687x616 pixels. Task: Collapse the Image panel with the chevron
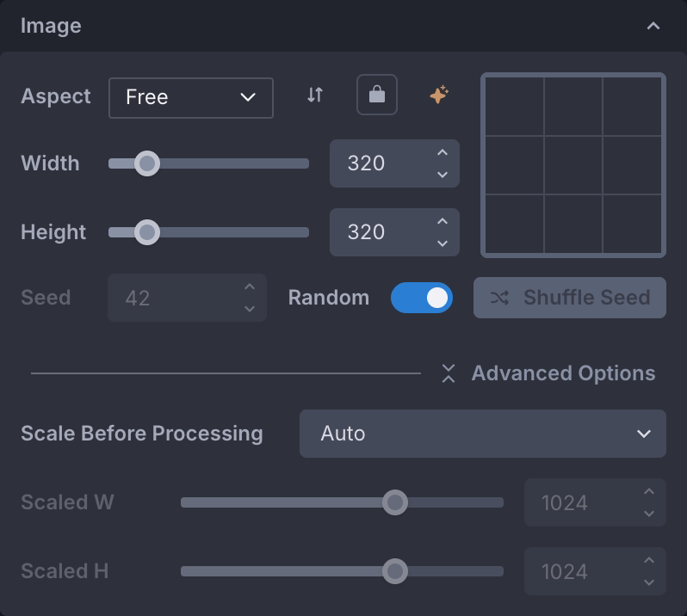point(653,26)
